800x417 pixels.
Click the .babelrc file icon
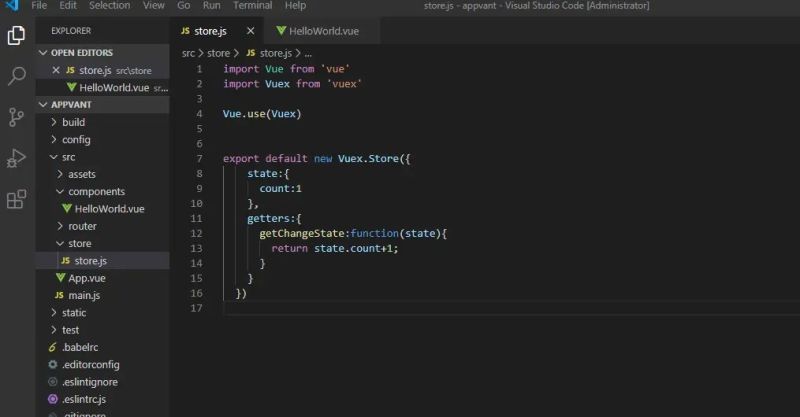(x=53, y=347)
